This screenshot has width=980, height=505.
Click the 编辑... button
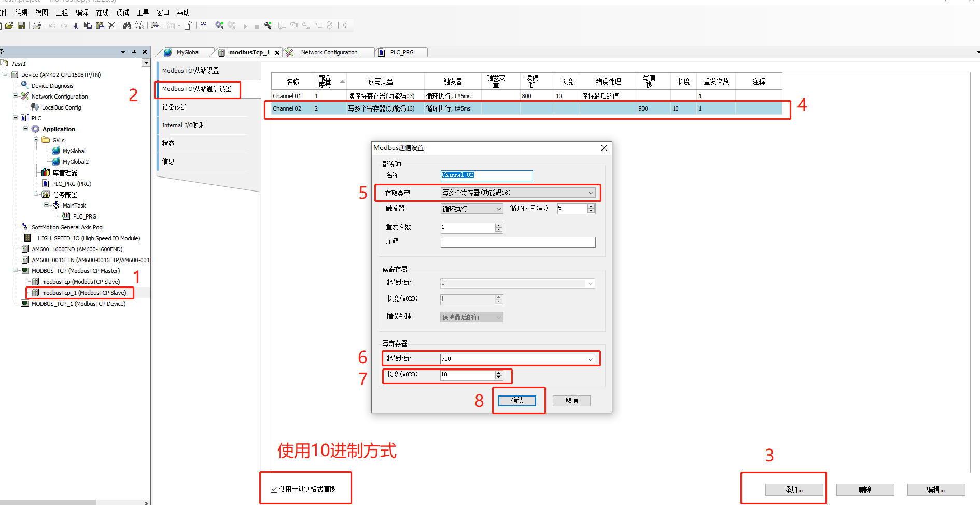[x=936, y=489]
